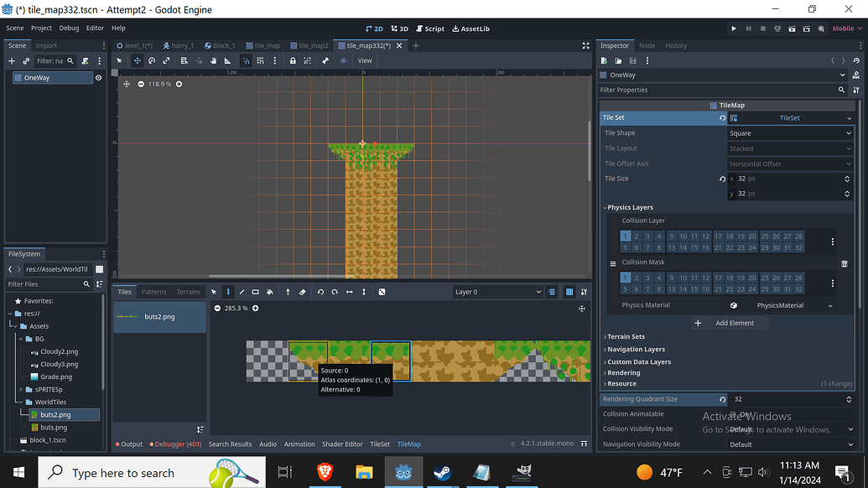Disable collision mask bit 1 in Physics Layers
Viewport: 868px width, 488px height.
[625, 277]
